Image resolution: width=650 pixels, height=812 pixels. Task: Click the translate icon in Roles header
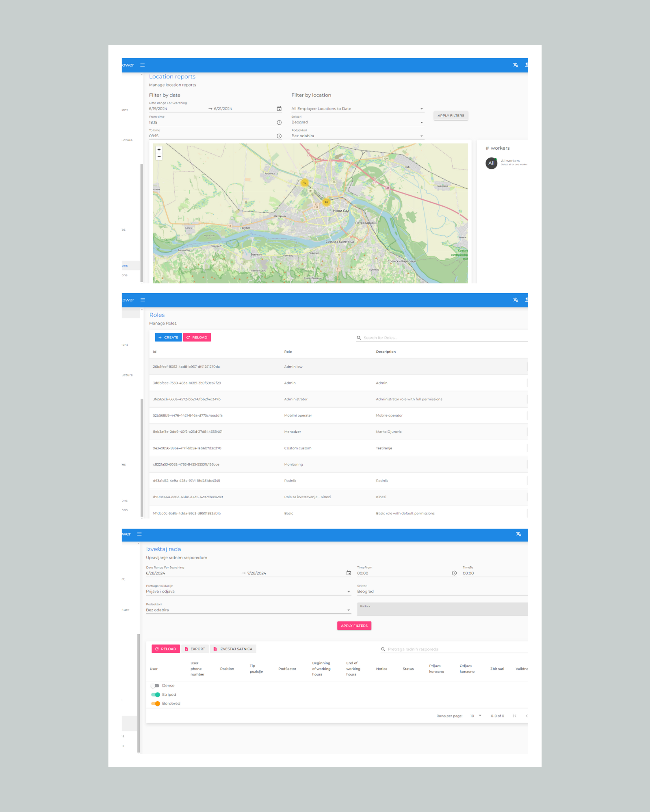pyautogui.click(x=516, y=300)
